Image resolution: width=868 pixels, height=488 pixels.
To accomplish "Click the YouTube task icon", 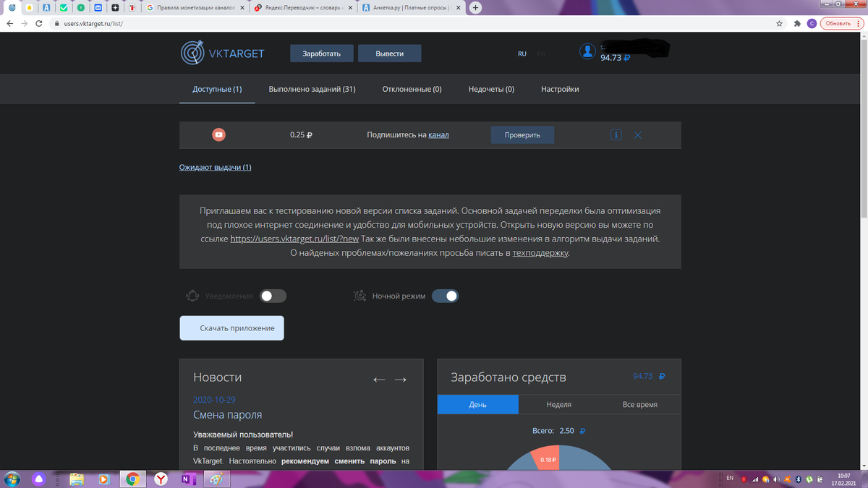I will point(218,134).
